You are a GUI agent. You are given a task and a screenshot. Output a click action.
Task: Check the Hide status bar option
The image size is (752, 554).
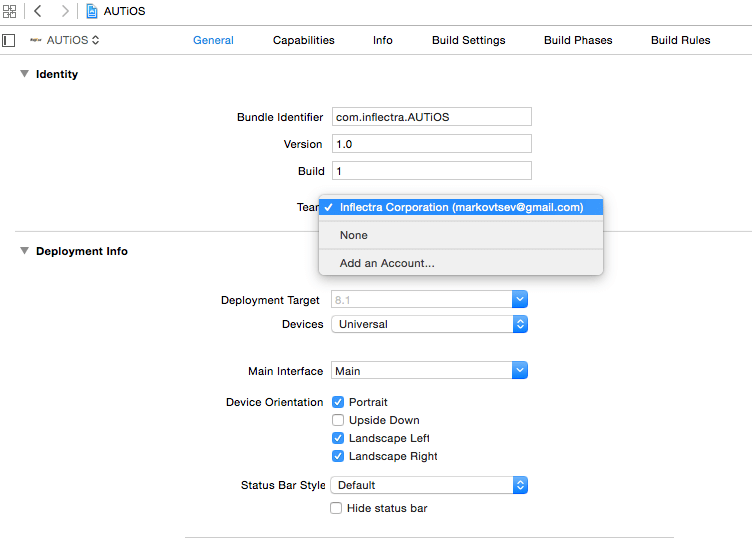[x=337, y=508]
